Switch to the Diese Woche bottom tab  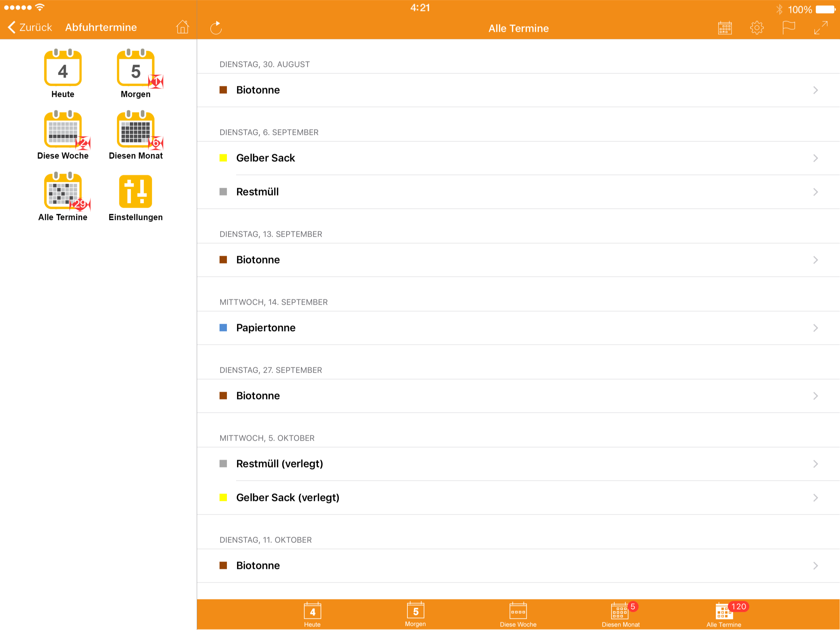point(518,614)
